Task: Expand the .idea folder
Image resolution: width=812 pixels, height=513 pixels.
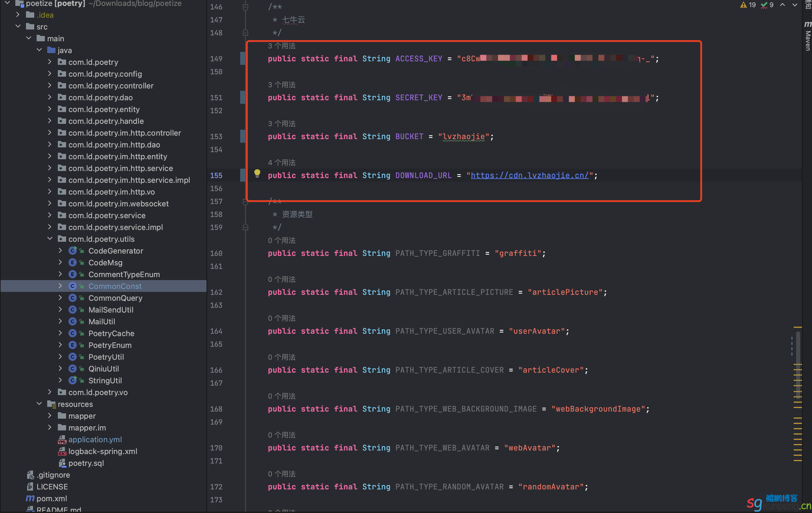Action: 18,14
